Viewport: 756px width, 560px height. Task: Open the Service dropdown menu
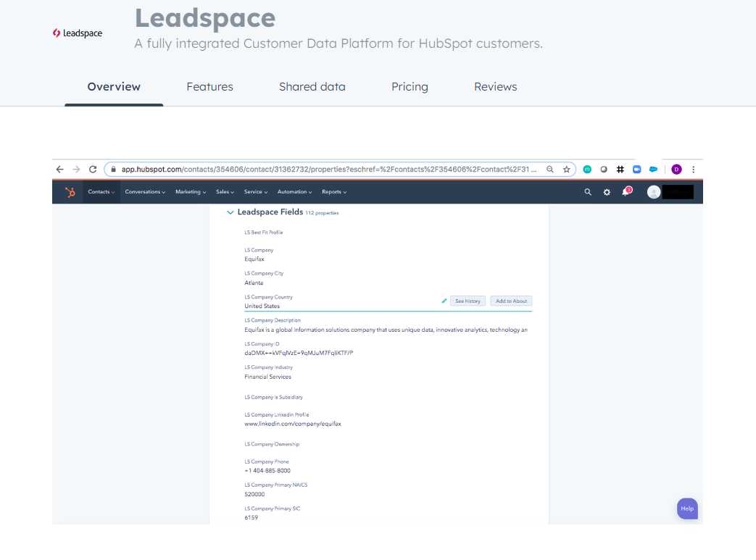[256, 192]
